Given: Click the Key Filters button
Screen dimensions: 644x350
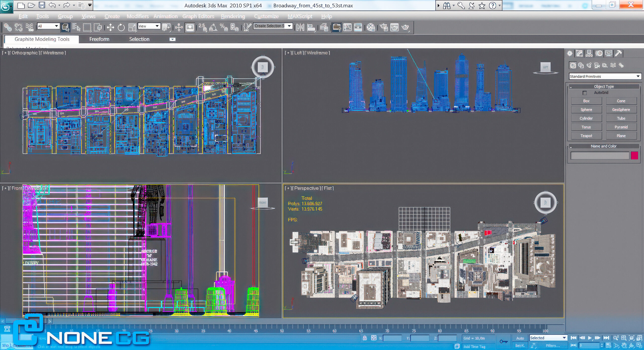Looking at the screenshot, I should [553, 346].
